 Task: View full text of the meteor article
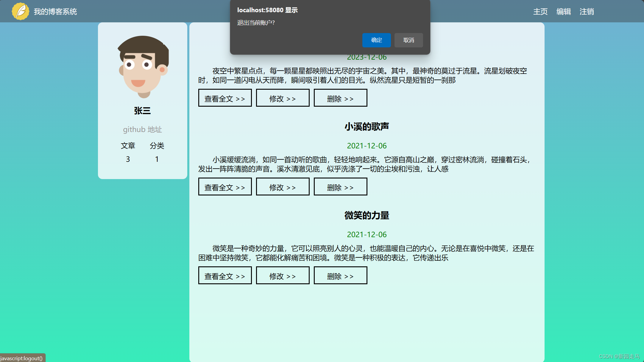tap(225, 98)
